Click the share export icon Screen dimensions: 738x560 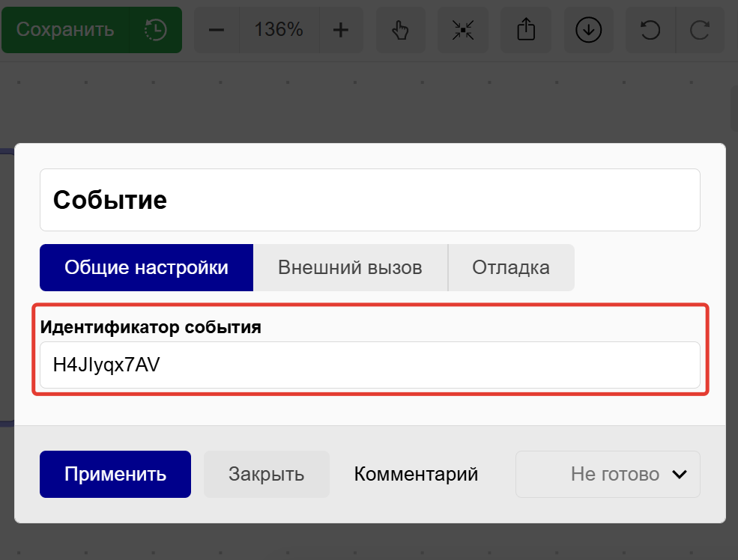[526, 30]
